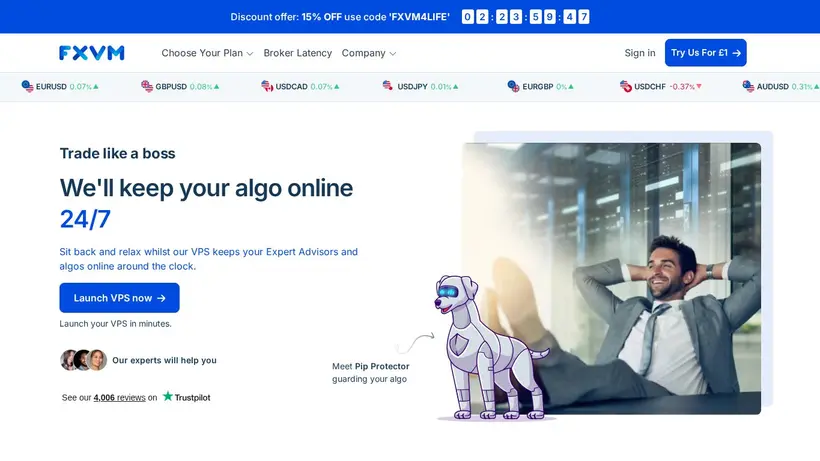Click the USDJPY currency flag icon
The height and width of the screenshot is (461, 820).
coord(388,86)
